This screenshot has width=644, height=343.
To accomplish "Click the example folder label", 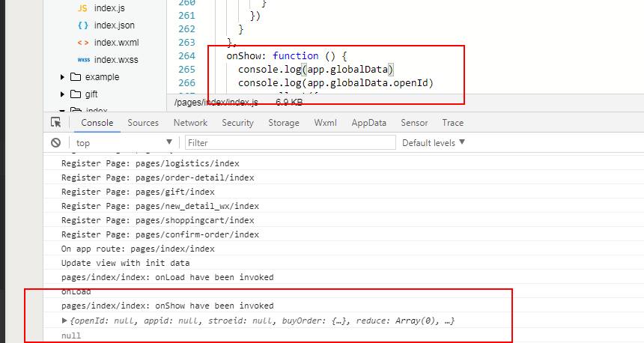I will coord(103,77).
